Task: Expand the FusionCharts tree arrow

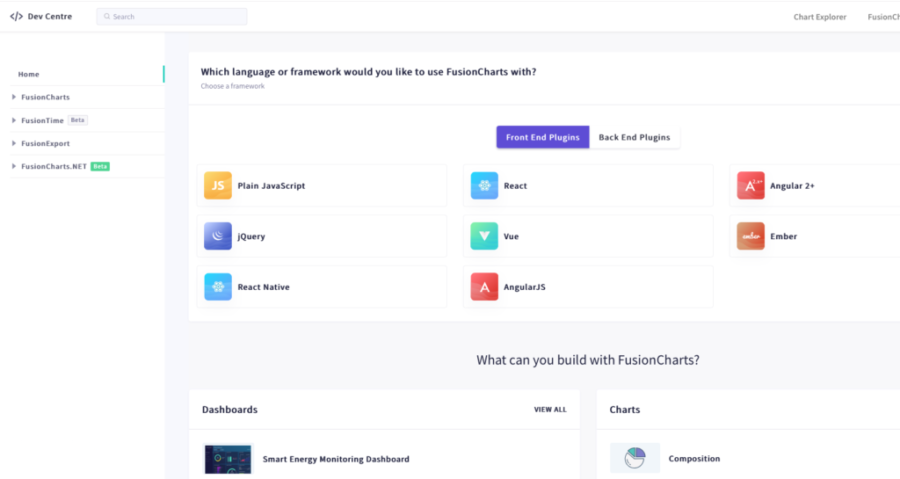Action: tap(14, 97)
